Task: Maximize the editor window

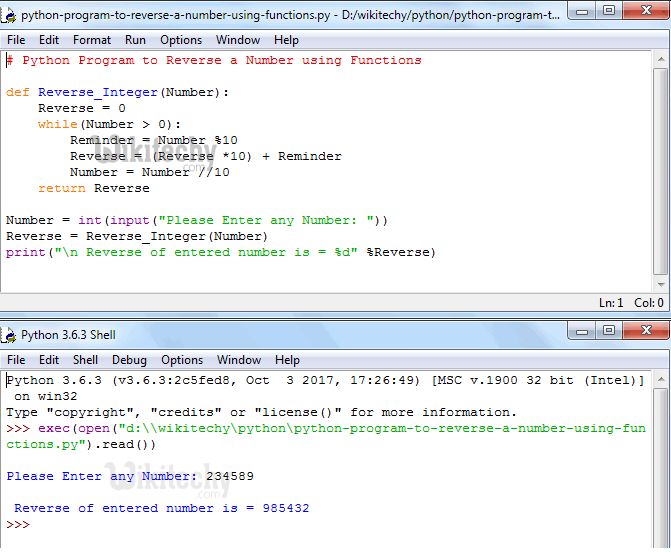Action: [609, 11]
